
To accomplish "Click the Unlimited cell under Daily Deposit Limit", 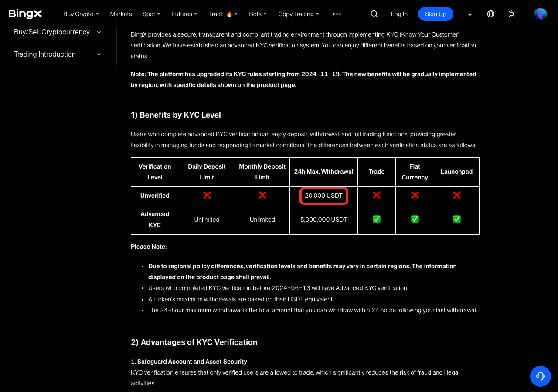I will point(207,220).
